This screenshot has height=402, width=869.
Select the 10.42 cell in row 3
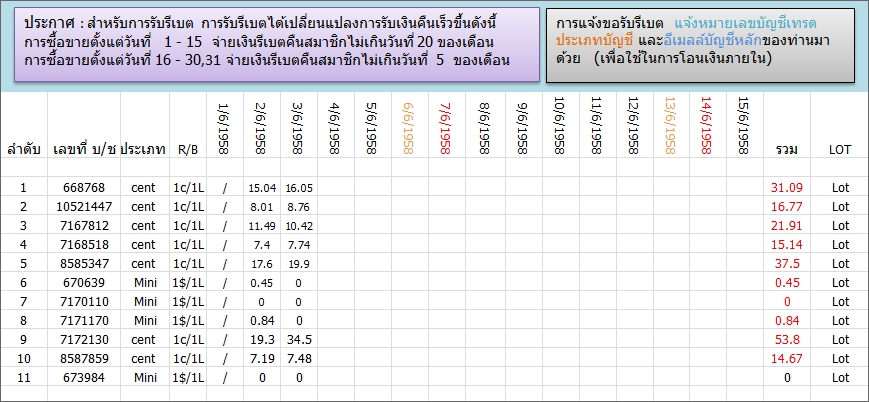(299, 226)
